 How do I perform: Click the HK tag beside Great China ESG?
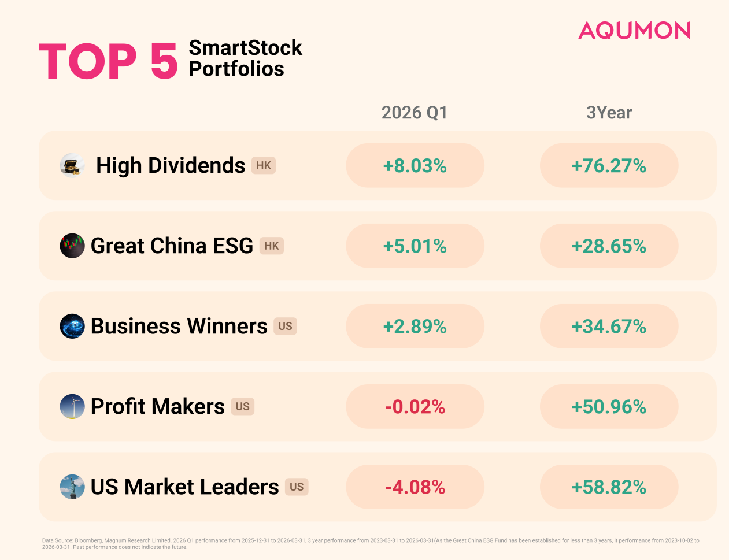point(272,246)
